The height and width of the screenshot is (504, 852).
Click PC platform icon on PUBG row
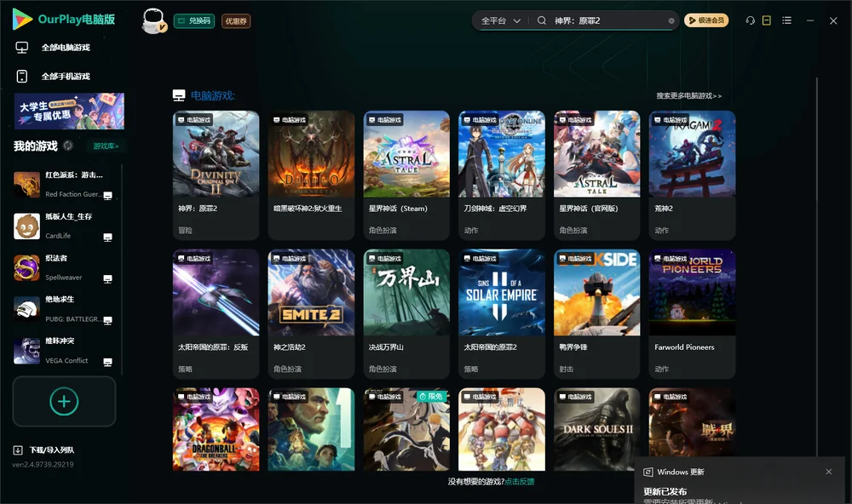coord(107,320)
